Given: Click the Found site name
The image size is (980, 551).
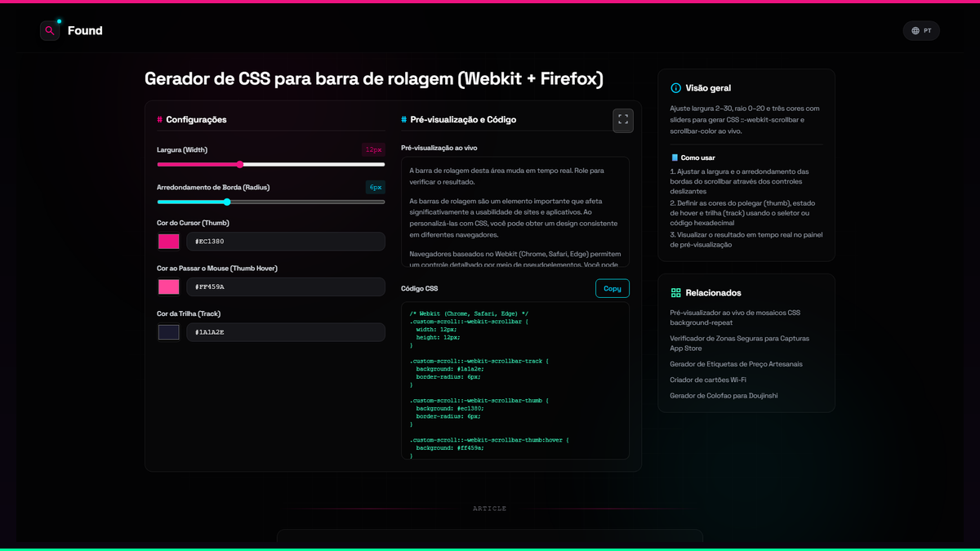Looking at the screenshot, I should point(85,31).
